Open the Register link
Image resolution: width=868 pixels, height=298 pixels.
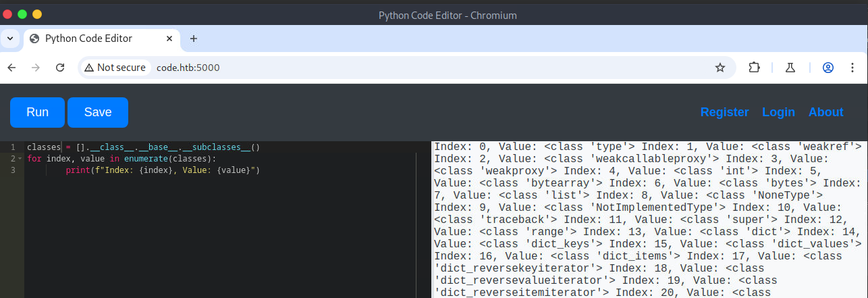[x=724, y=112]
